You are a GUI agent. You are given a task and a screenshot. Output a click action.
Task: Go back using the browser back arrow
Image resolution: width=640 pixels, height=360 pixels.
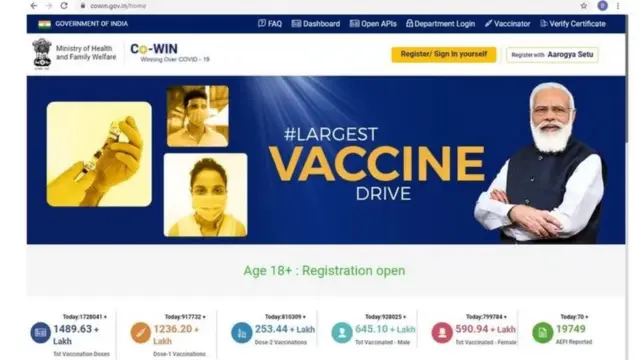tap(34, 6)
